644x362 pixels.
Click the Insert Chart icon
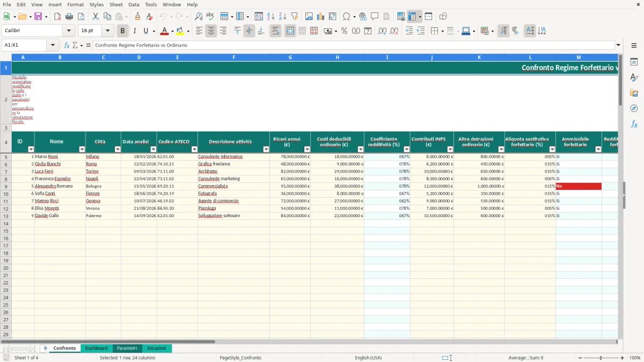click(321, 17)
